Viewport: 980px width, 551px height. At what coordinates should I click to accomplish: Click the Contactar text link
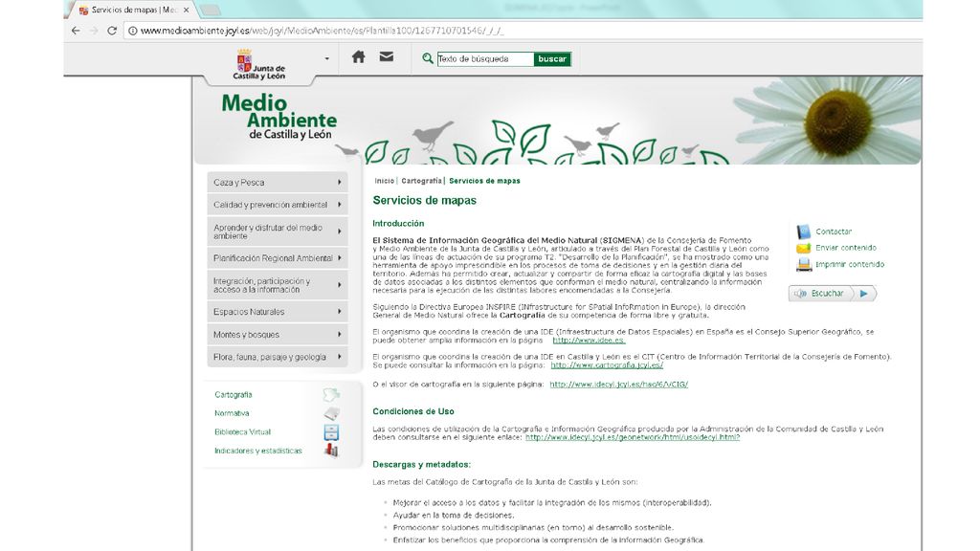coord(834,231)
